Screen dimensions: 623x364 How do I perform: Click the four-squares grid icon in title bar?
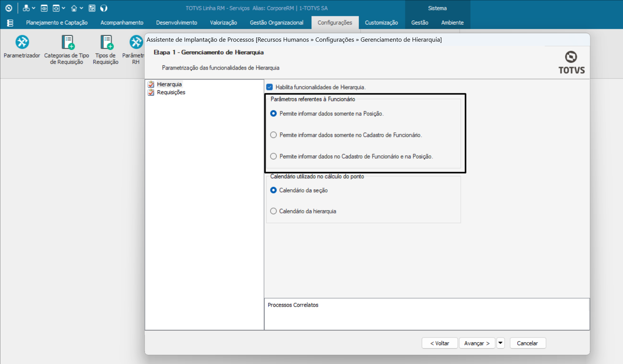coord(92,8)
